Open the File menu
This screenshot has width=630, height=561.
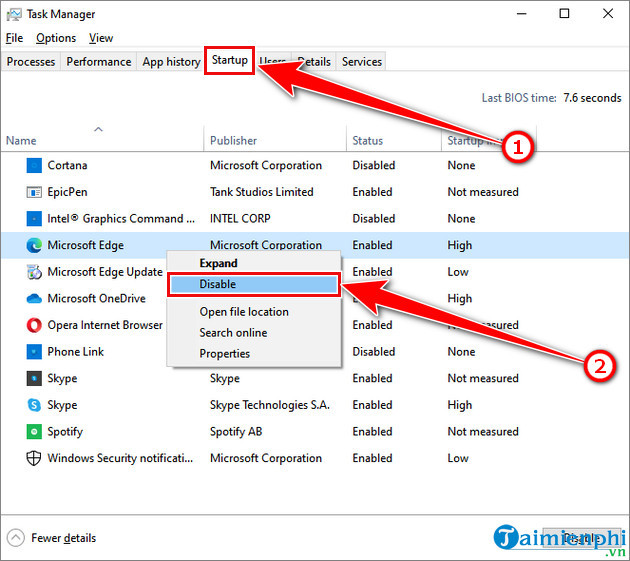pyautogui.click(x=14, y=38)
